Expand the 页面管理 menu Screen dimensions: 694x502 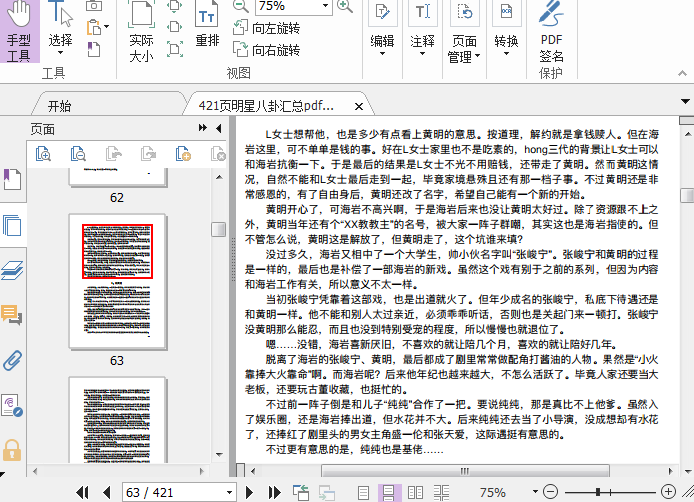(x=464, y=32)
